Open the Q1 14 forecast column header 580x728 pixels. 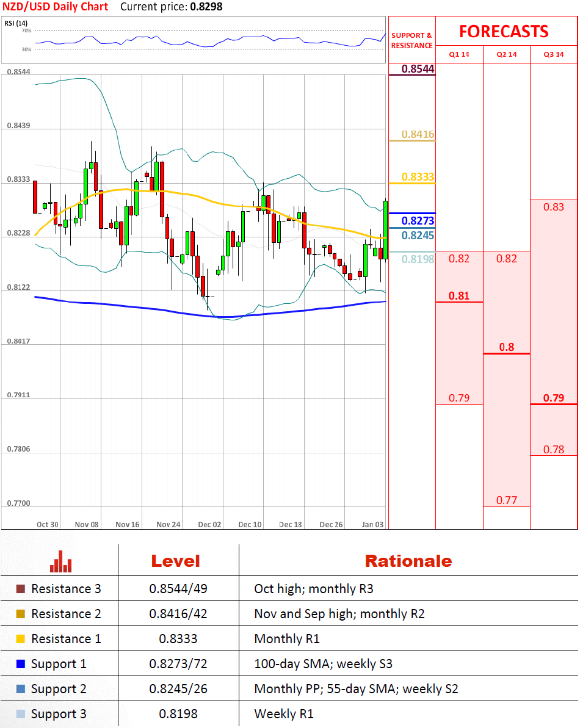pyautogui.click(x=459, y=54)
